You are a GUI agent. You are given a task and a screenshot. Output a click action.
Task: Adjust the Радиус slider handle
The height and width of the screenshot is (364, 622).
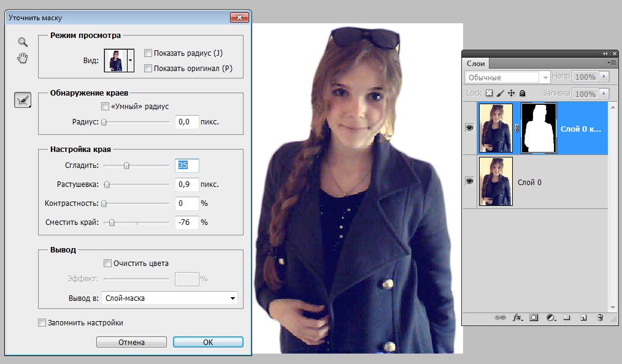[x=104, y=122]
